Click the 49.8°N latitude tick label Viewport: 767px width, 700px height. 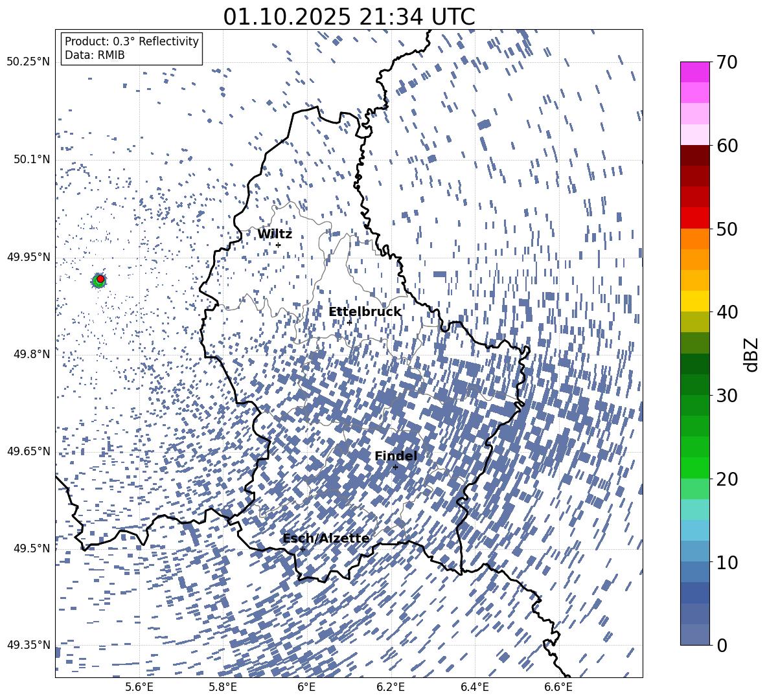[x=32, y=354]
